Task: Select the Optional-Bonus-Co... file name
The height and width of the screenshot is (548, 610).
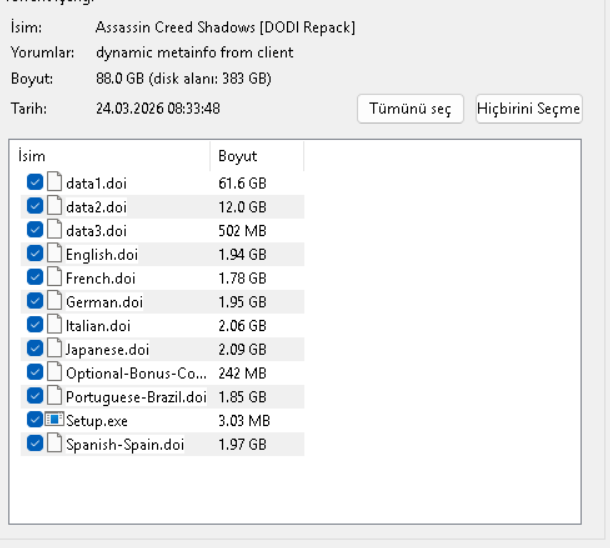Action: pyautogui.click(x=136, y=373)
